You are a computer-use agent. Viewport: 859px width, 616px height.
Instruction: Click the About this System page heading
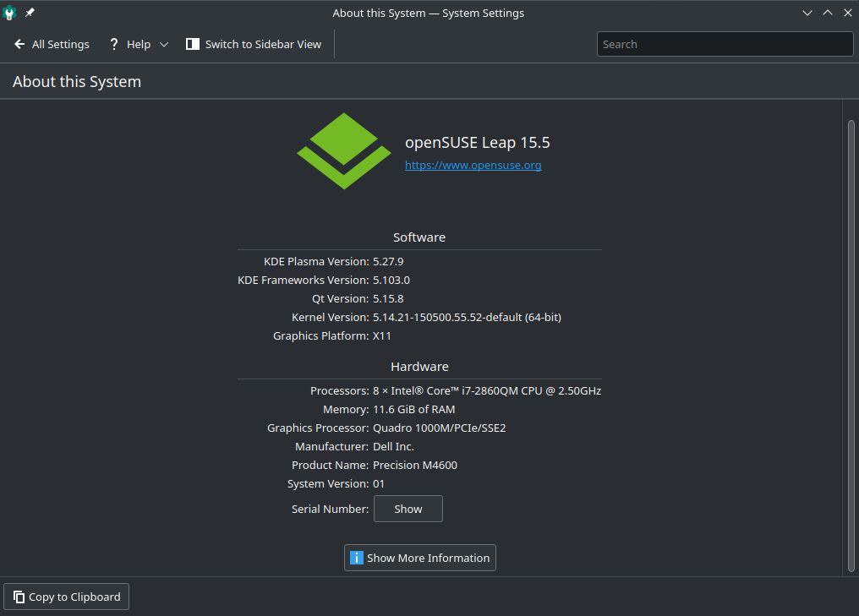(x=77, y=82)
